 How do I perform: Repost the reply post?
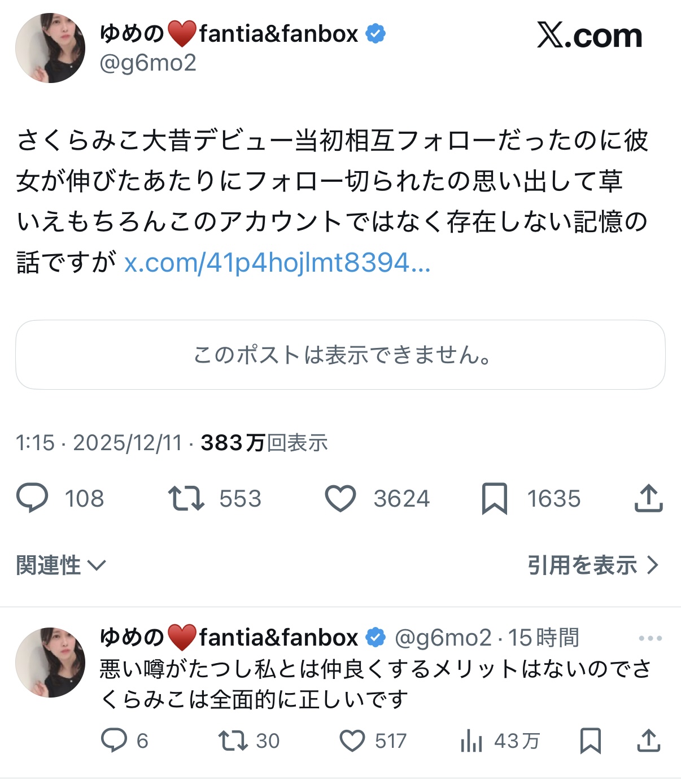point(233,741)
